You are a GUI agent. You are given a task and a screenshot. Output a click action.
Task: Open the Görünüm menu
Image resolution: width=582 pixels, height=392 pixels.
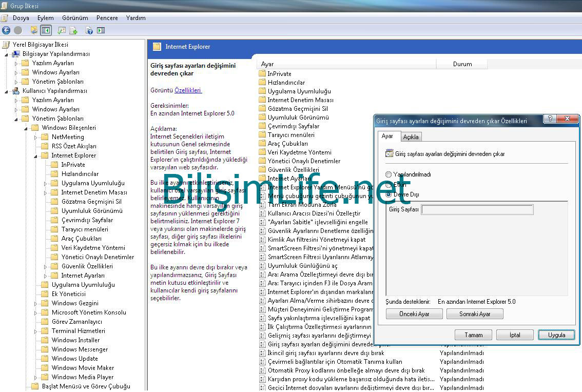pyautogui.click(x=75, y=18)
